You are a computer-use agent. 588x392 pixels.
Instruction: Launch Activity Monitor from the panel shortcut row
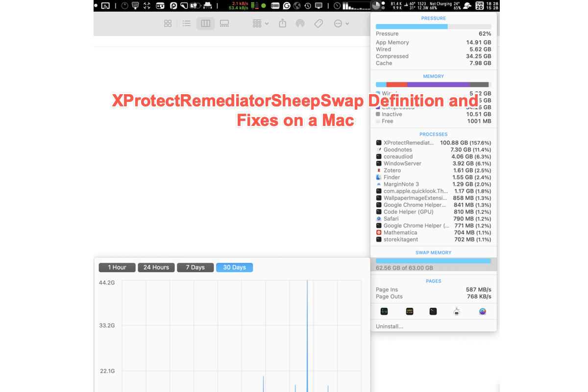point(384,311)
